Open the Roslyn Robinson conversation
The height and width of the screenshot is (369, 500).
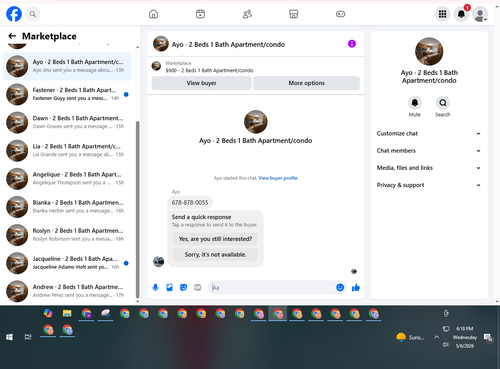pyautogui.click(x=67, y=235)
